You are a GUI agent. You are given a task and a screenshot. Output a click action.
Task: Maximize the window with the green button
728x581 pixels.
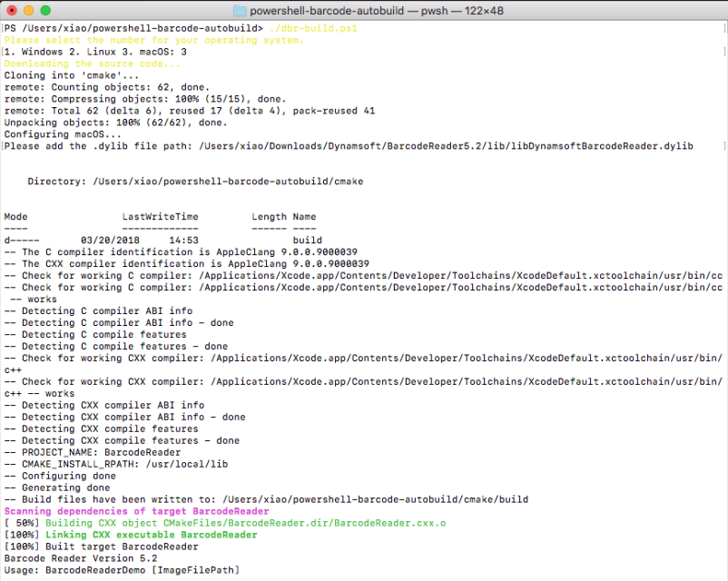pos(46,10)
